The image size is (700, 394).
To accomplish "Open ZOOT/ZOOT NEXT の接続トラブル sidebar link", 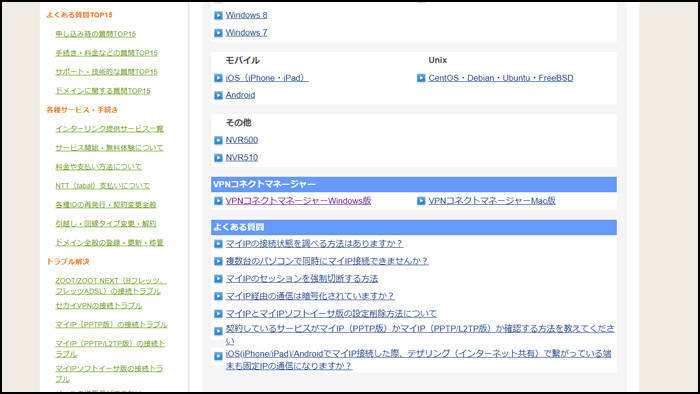I will pyautogui.click(x=111, y=286).
